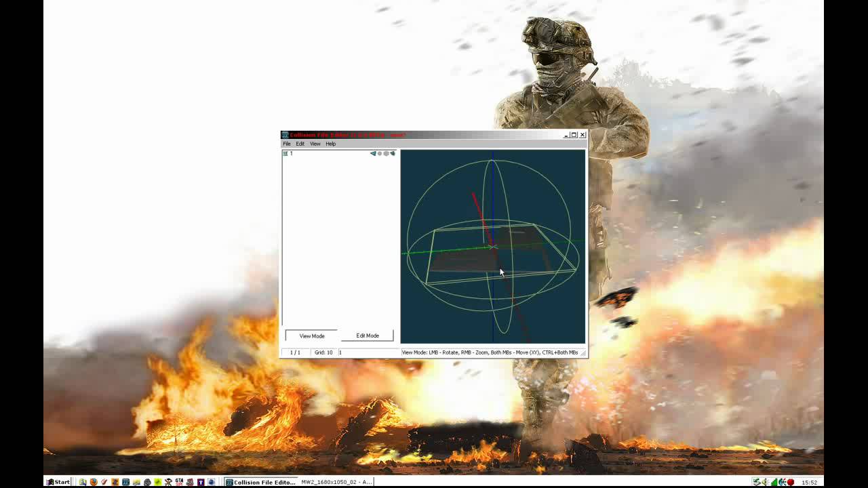Screen dimensions: 868x488
Task: Click the Collision File Editor title icon
Action: pos(285,135)
